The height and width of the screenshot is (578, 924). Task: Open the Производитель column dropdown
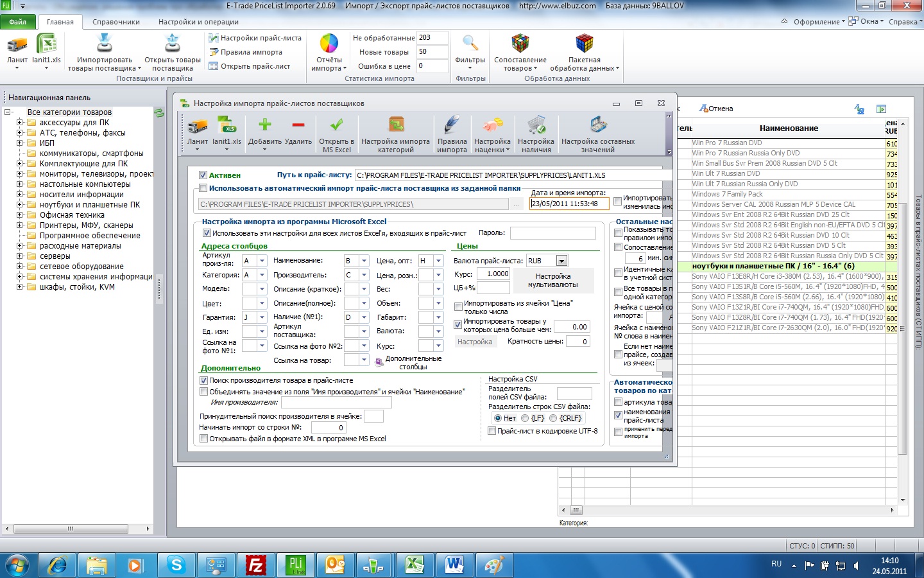click(x=364, y=275)
